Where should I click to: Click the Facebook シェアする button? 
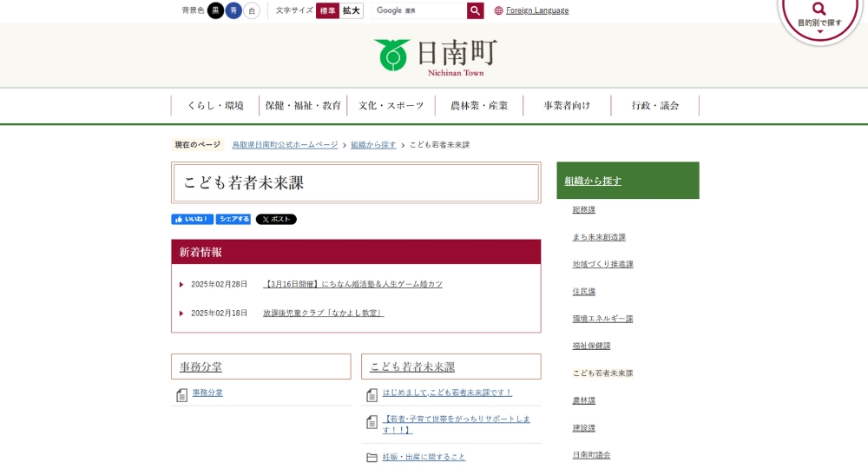tap(233, 220)
